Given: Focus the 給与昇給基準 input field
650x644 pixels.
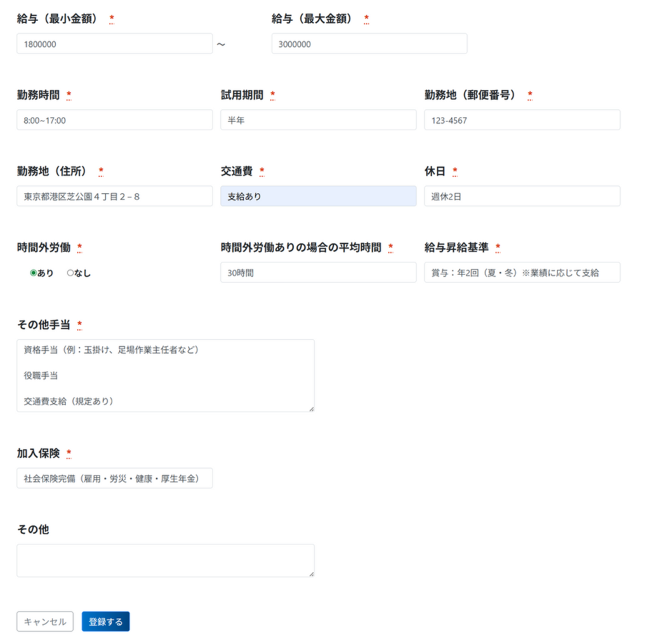Looking at the screenshot, I should [x=522, y=272].
